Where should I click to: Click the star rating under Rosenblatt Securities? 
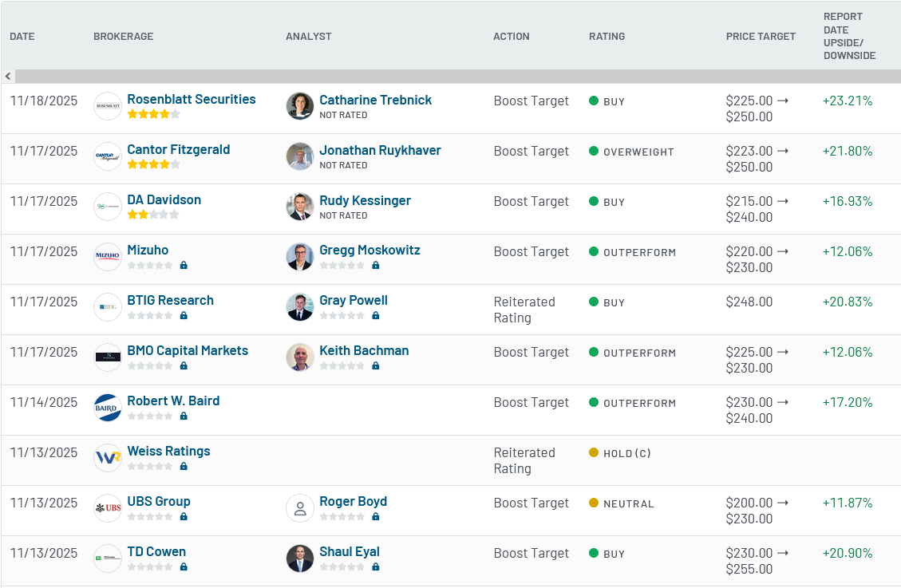(x=153, y=114)
